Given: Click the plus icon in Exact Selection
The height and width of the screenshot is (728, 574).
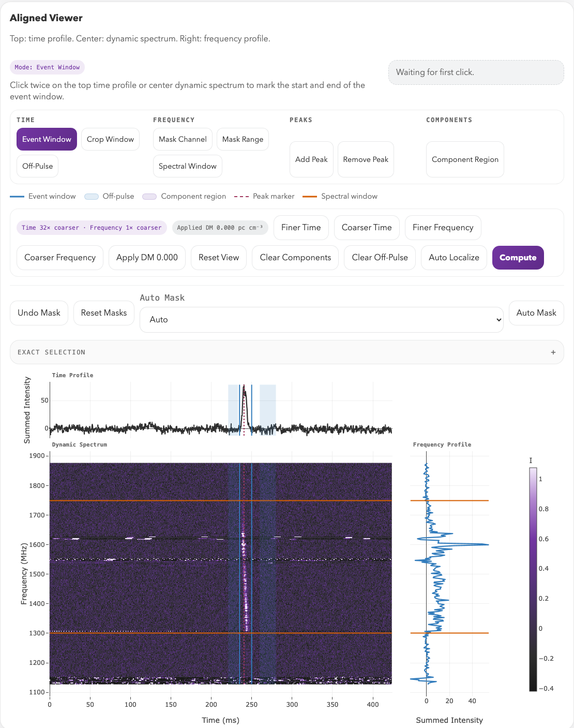Looking at the screenshot, I should pyautogui.click(x=553, y=352).
